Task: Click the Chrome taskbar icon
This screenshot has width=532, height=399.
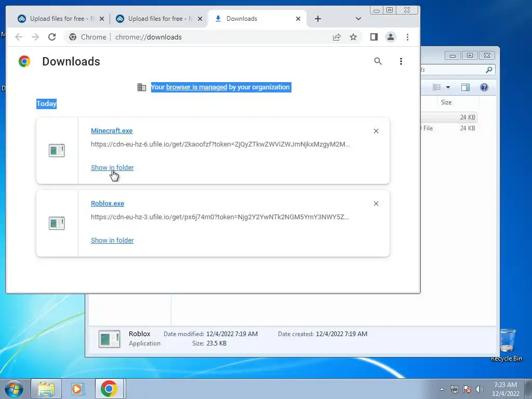Action: click(x=109, y=389)
